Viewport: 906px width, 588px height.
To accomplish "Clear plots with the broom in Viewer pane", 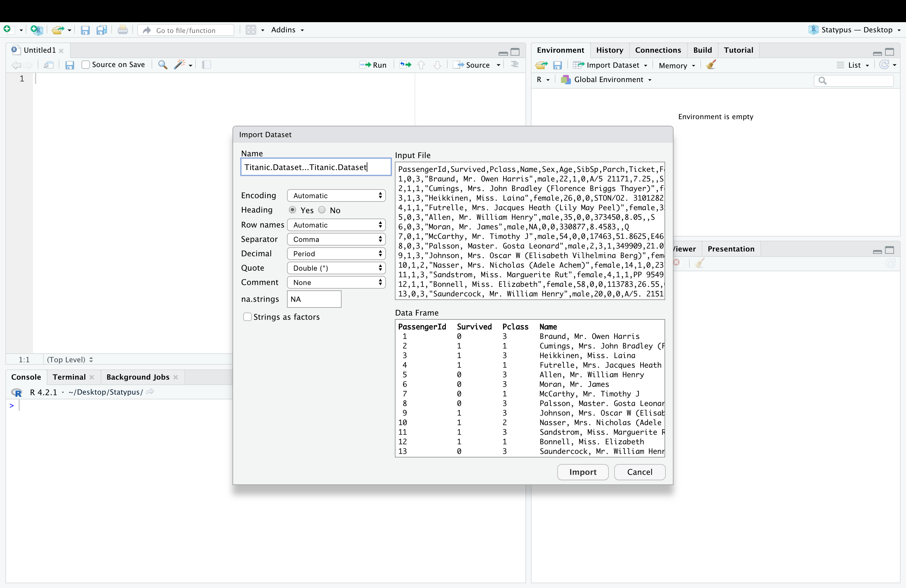I will [x=699, y=263].
